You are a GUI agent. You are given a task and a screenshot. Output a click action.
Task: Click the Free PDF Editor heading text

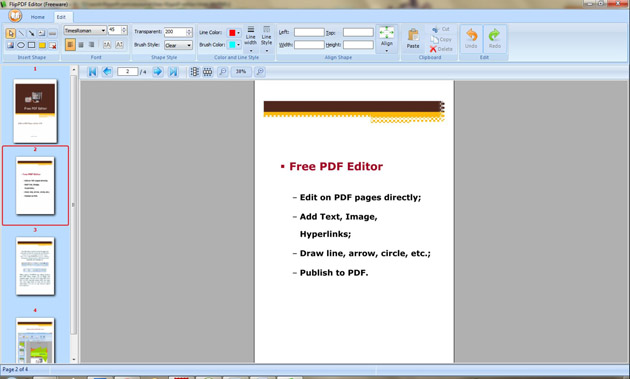pos(336,166)
